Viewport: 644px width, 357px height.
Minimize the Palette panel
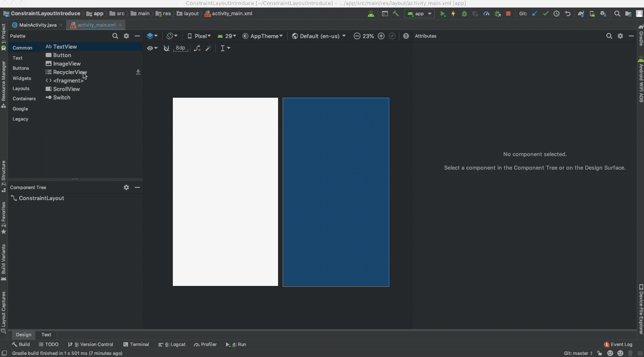pyautogui.click(x=137, y=36)
